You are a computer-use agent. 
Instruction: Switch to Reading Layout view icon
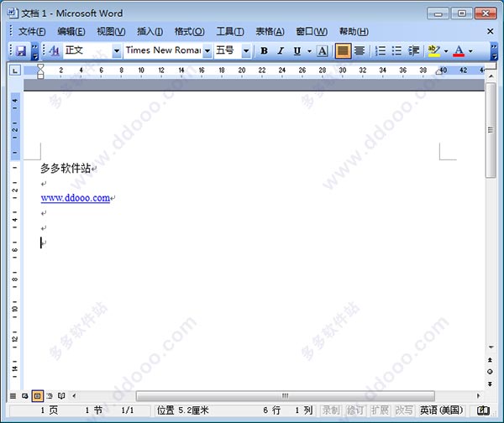pos(61,395)
